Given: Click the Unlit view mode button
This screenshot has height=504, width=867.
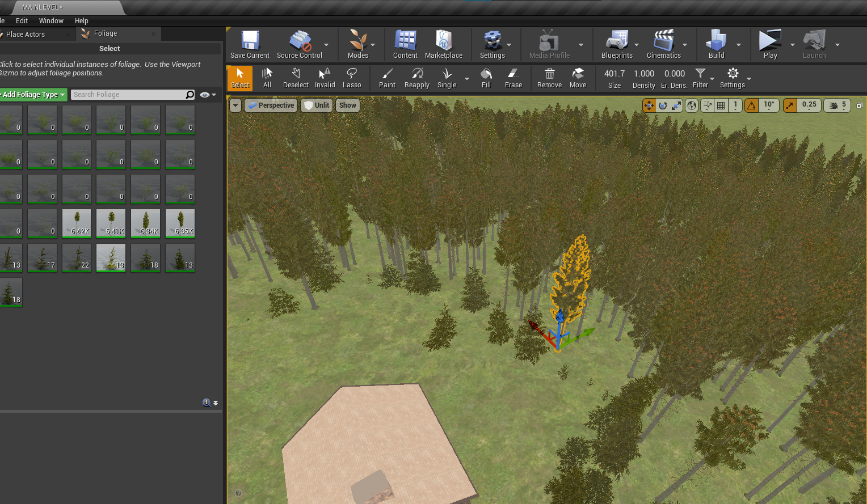Looking at the screenshot, I should click(317, 105).
